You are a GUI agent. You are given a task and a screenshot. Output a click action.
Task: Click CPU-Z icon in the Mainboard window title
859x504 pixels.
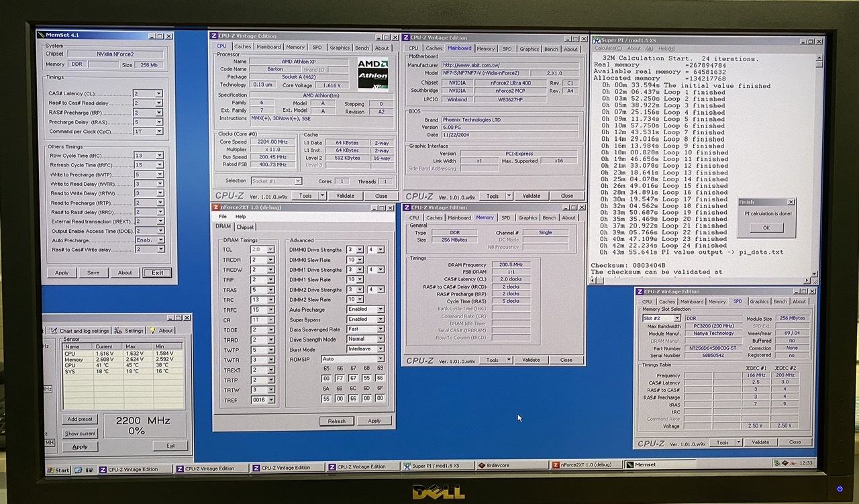tap(407, 38)
